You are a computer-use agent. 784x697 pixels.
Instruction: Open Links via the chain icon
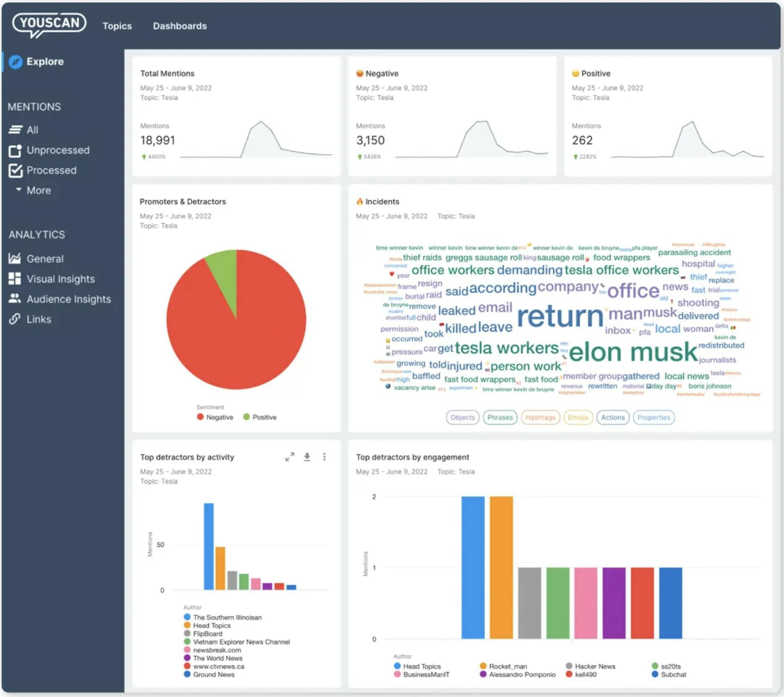coord(15,319)
